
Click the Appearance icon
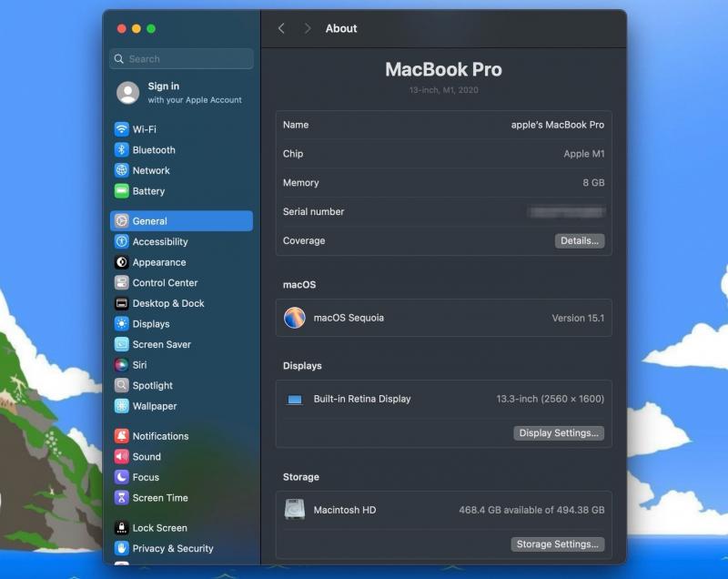click(122, 262)
